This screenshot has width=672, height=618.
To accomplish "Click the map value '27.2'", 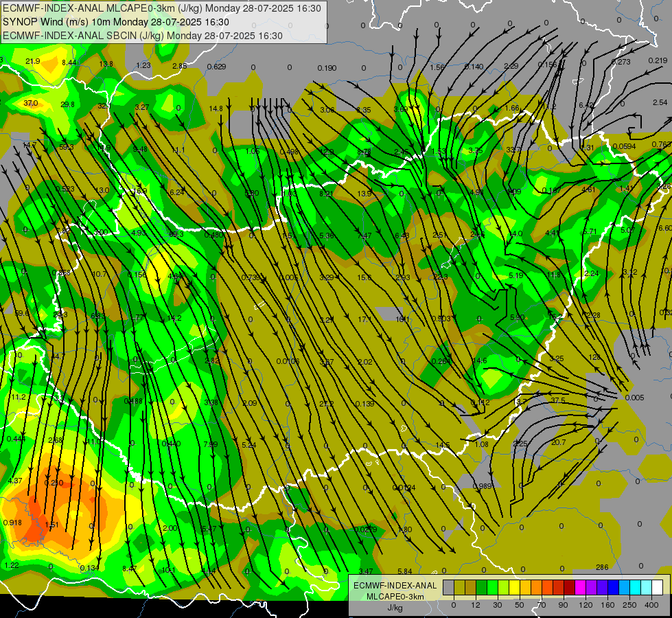I will (x=327, y=404).
